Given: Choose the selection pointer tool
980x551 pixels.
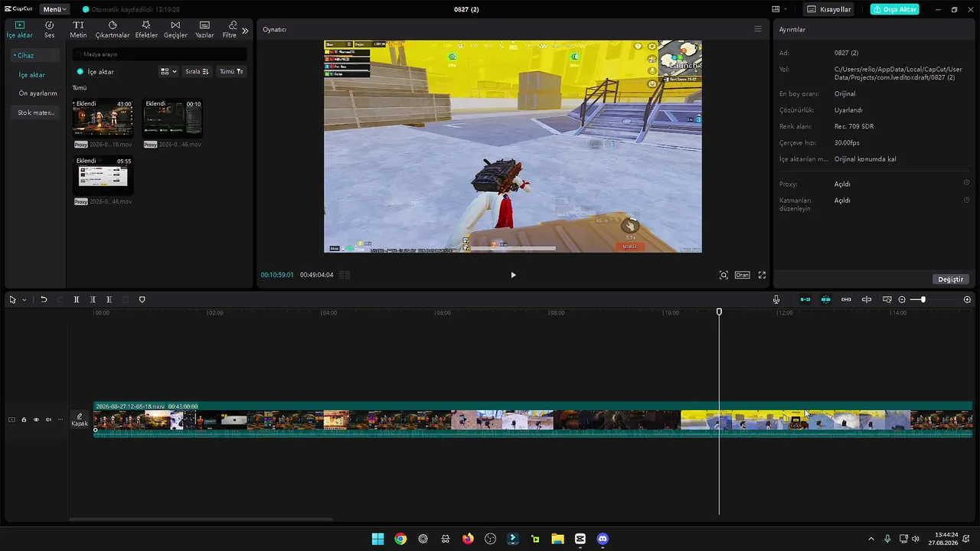Looking at the screenshot, I should coord(12,300).
